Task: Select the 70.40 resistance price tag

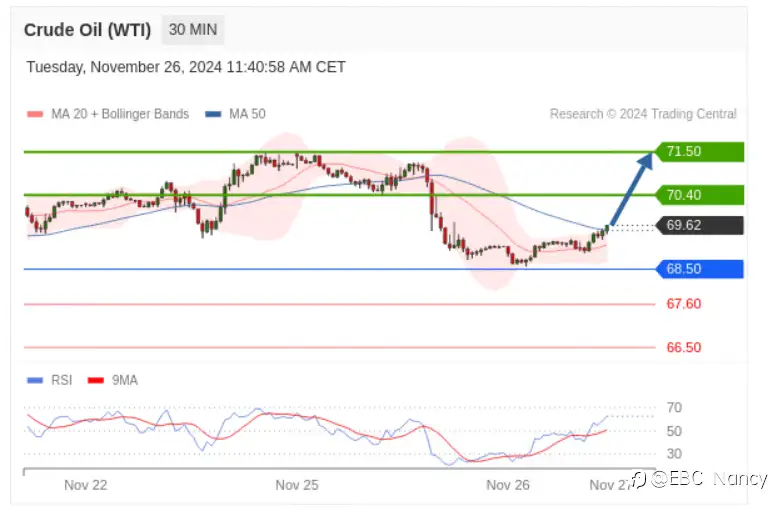Action: click(x=699, y=195)
